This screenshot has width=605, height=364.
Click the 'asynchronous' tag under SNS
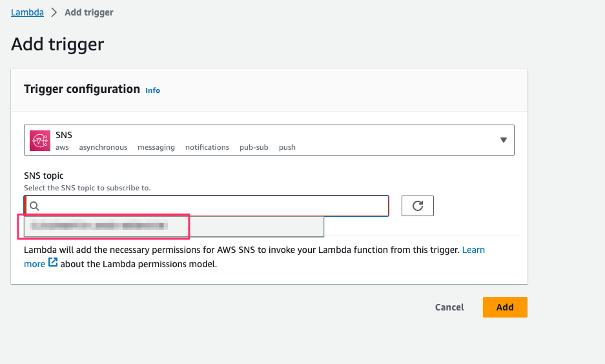pyautogui.click(x=103, y=147)
